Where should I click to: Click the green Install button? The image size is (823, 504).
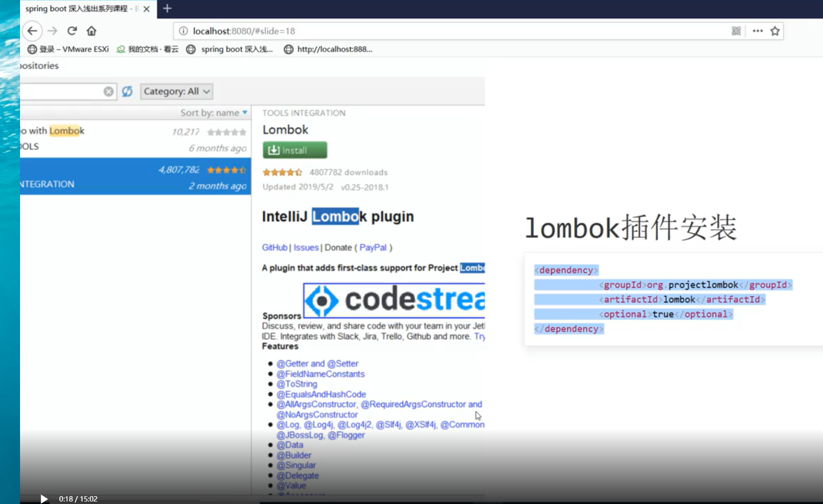coord(295,150)
